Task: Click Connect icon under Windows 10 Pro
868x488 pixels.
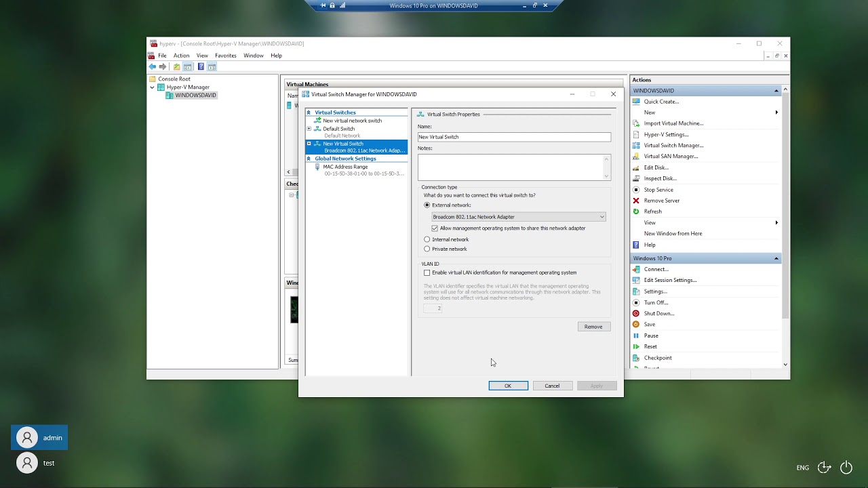Action: click(x=636, y=269)
